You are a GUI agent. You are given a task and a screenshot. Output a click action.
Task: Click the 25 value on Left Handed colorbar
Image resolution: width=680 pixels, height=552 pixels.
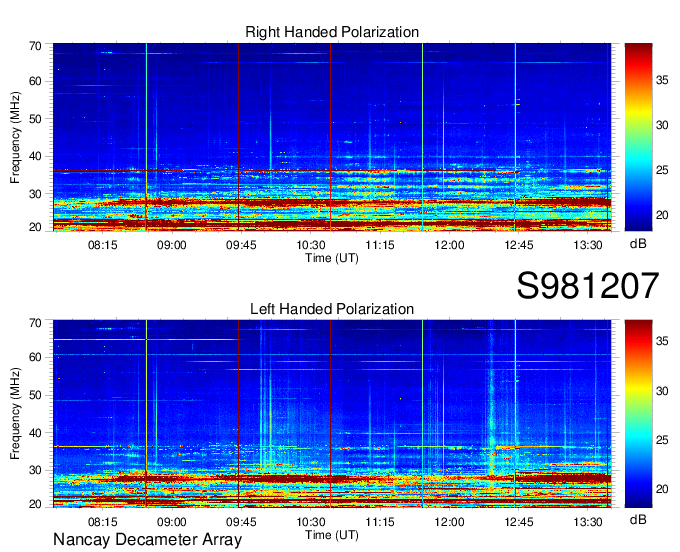(x=662, y=440)
